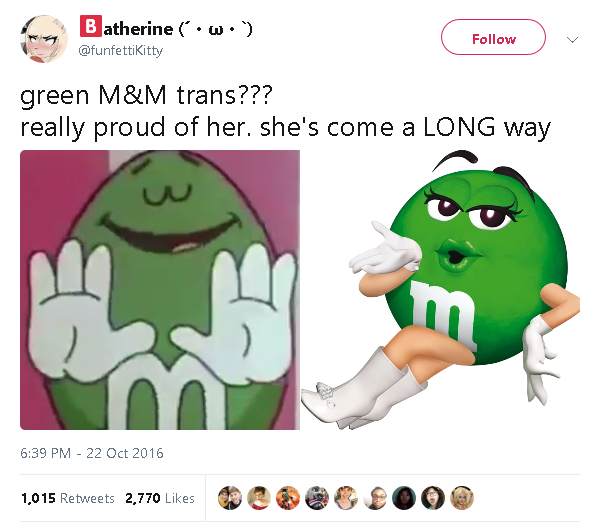This screenshot has height=523, width=604.
Task: Open the last liker avatar with blonde hair
Action: tap(462, 498)
